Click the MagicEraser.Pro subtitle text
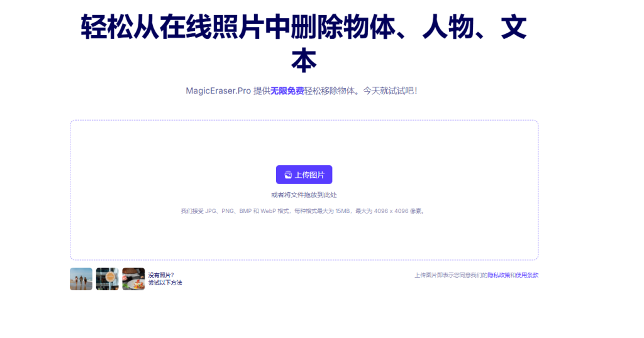The image size is (644, 338). point(301,90)
